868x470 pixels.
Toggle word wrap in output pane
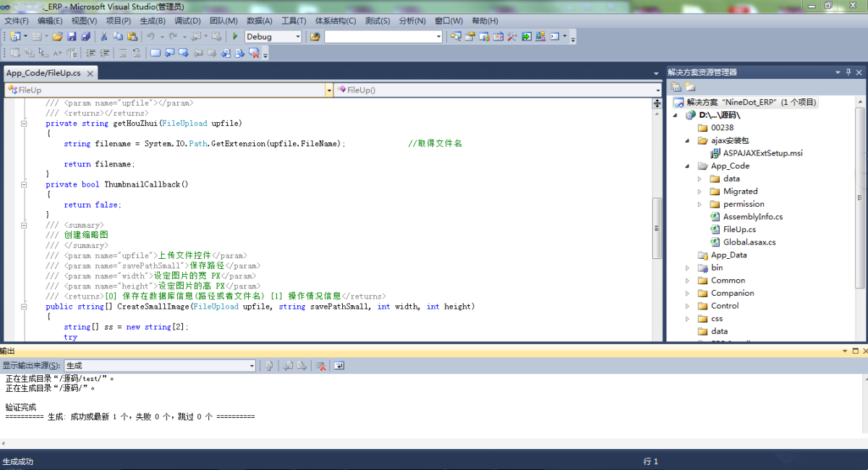coord(339,366)
